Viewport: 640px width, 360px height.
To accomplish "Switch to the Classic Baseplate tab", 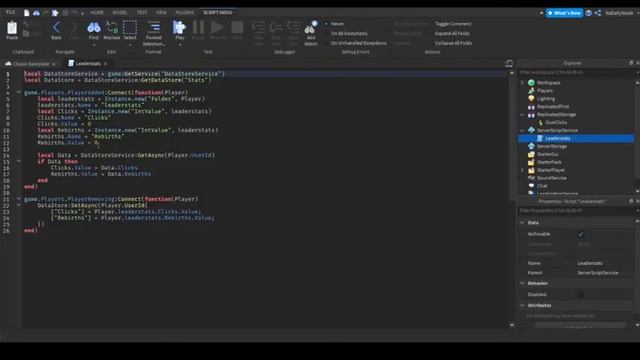I will 31,64.
